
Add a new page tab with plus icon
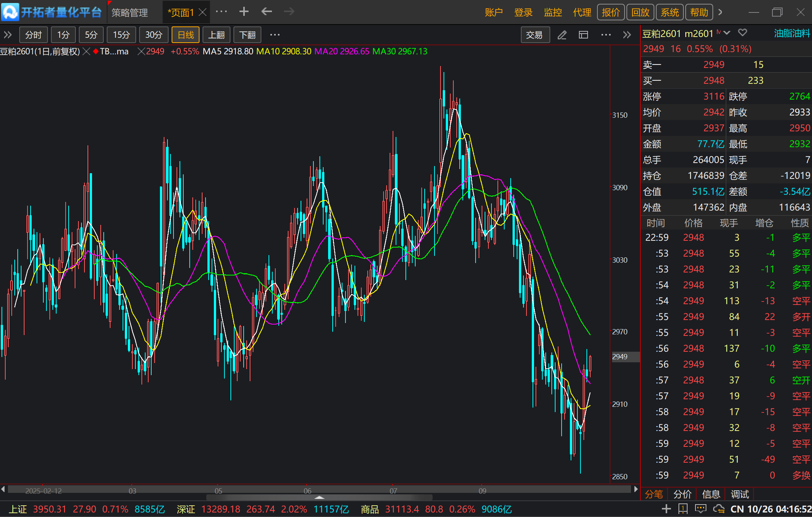[x=244, y=12]
